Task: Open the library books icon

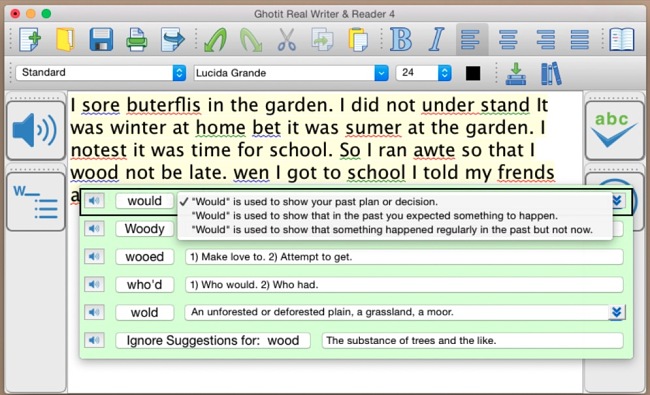Action: point(551,74)
